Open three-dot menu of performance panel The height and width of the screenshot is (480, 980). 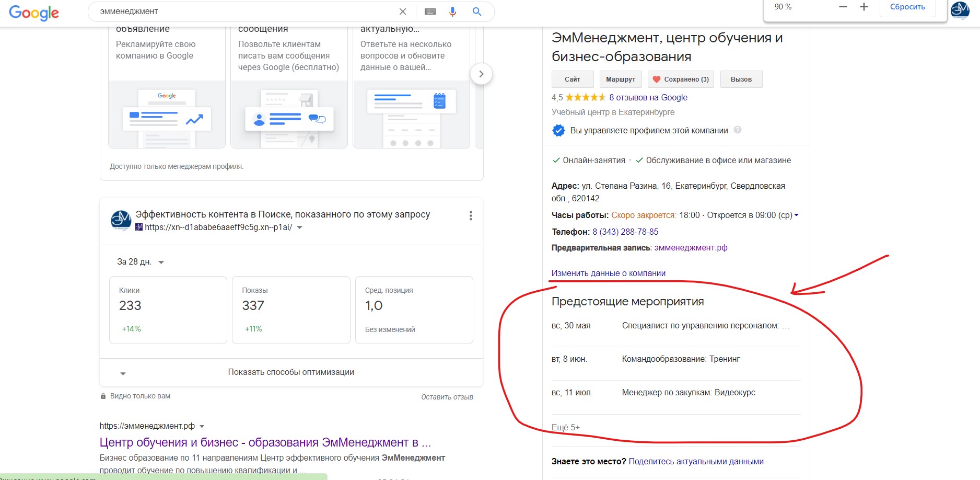pyautogui.click(x=471, y=215)
